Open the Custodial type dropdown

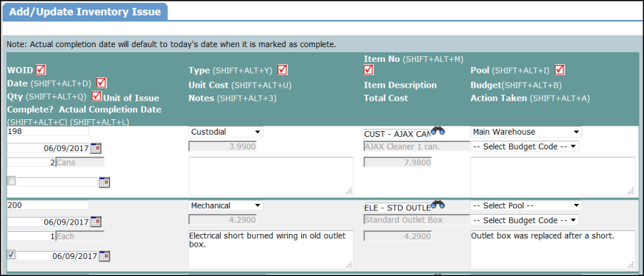(225, 132)
